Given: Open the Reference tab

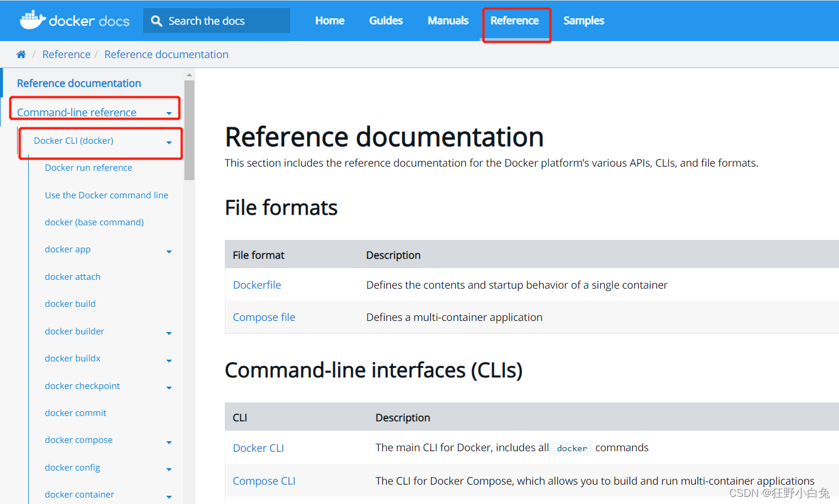Looking at the screenshot, I should tap(515, 21).
